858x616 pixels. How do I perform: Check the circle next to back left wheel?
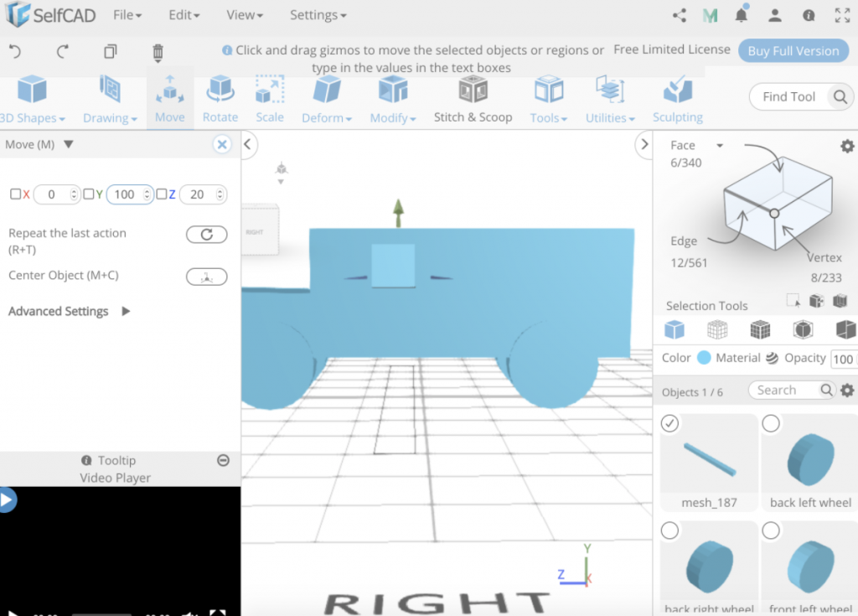coord(771,423)
